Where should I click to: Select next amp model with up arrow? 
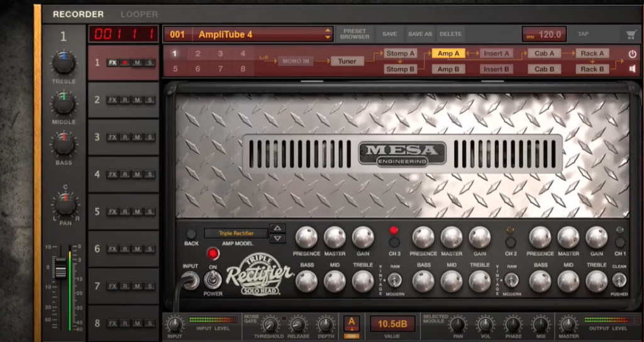click(277, 228)
